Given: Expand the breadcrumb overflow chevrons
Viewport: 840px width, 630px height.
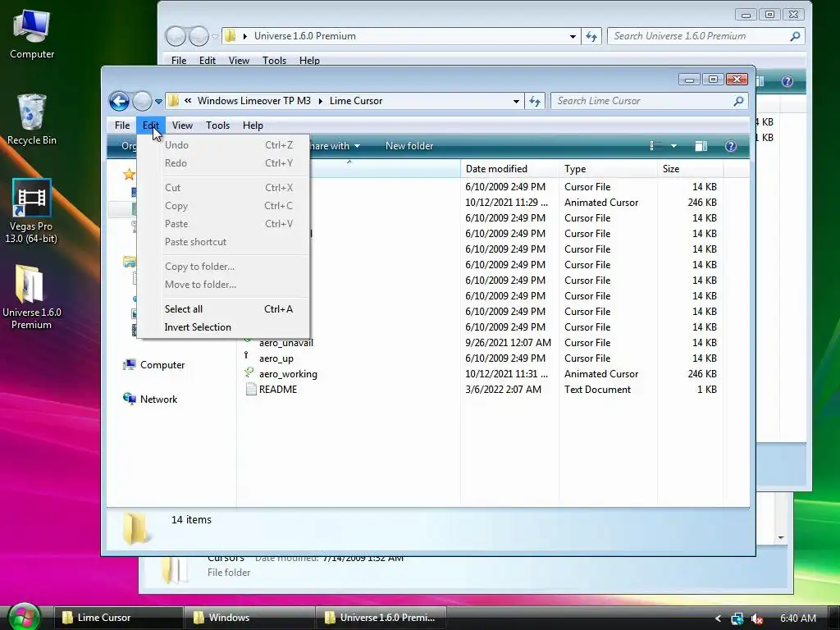Looking at the screenshot, I should (x=188, y=101).
